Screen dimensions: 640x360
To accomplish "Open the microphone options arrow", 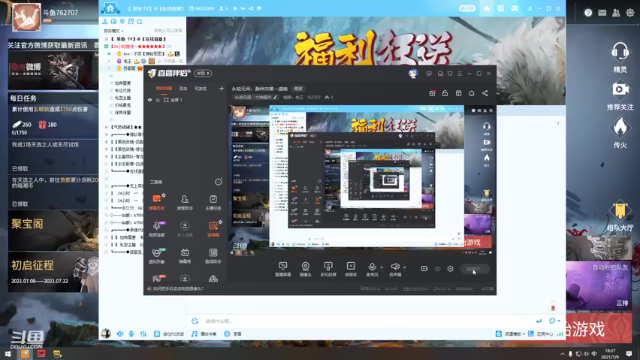I will click(x=382, y=267).
